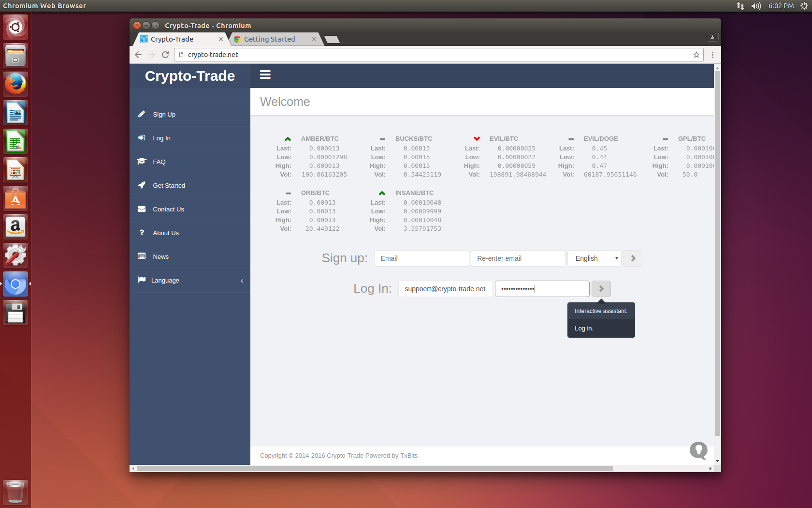Click the login password field

point(542,289)
